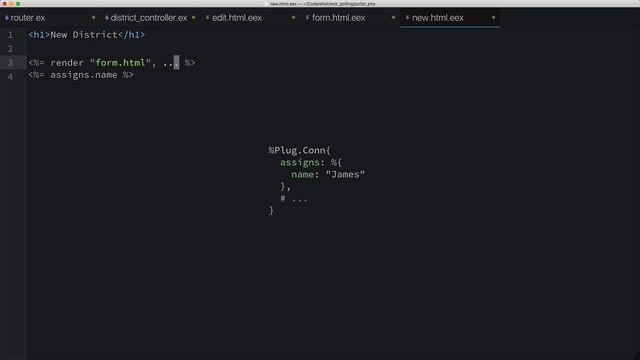Select the edit.html.eex tab
Image resolution: width=640 pixels, height=360 pixels.
point(250,18)
